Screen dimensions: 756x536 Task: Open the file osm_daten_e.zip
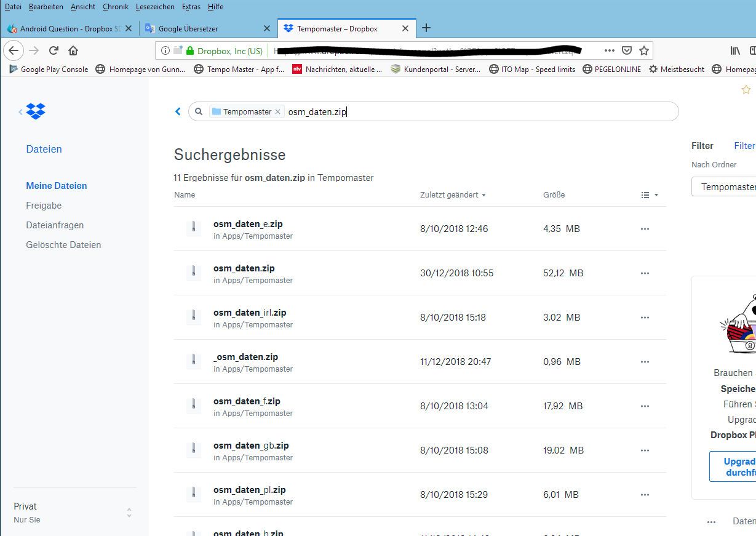[x=248, y=224]
